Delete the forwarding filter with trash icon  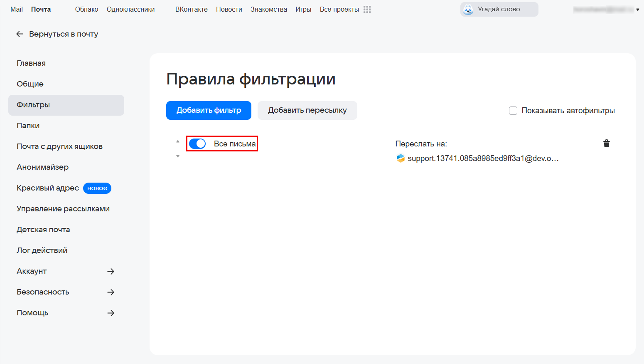606,144
